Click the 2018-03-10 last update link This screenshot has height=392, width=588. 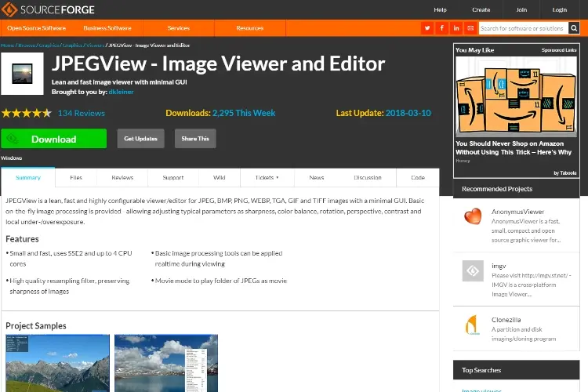click(408, 113)
